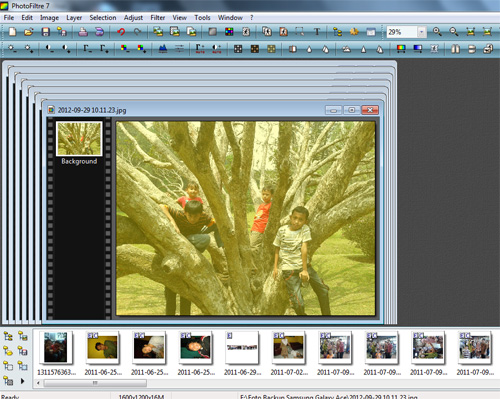Click the Histogram icon

point(163,49)
